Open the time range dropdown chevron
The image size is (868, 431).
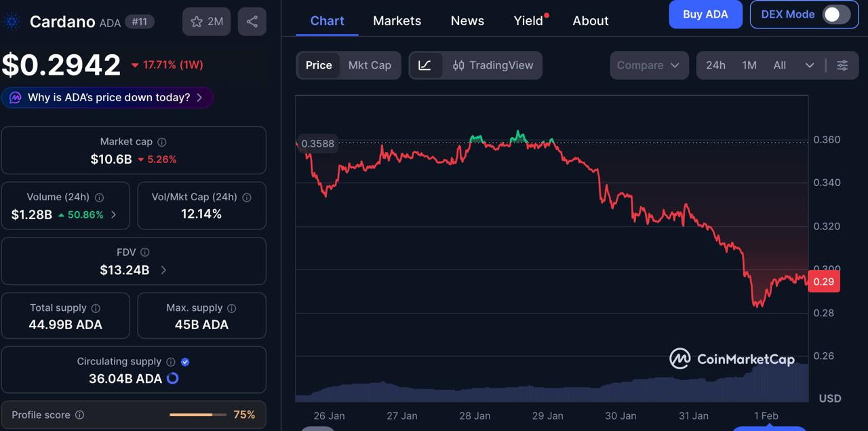point(810,65)
